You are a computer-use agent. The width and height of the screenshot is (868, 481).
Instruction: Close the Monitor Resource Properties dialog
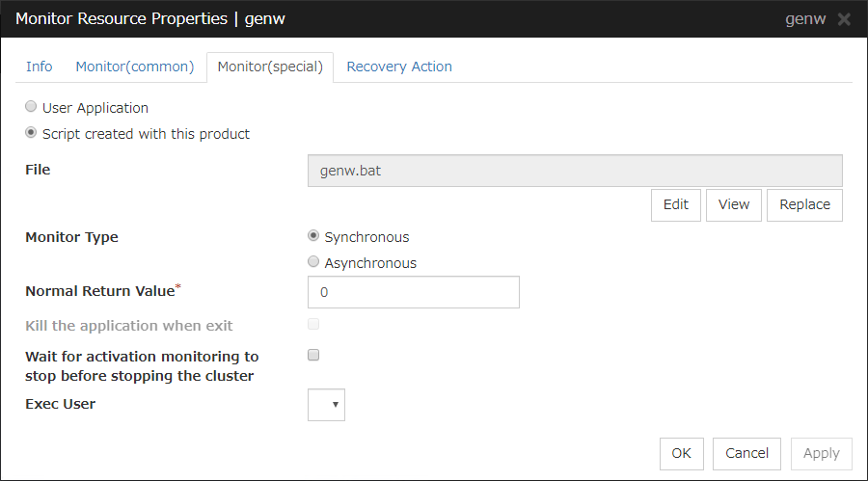[x=844, y=19]
